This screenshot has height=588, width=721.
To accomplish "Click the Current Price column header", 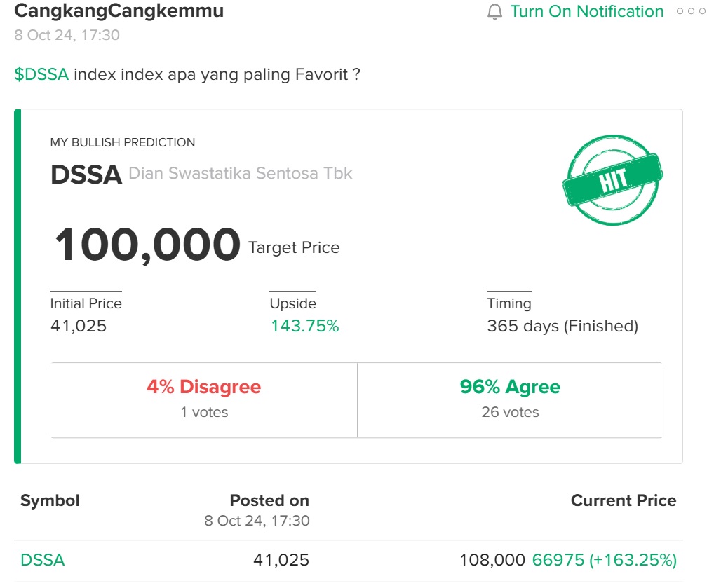I will 624,500.
